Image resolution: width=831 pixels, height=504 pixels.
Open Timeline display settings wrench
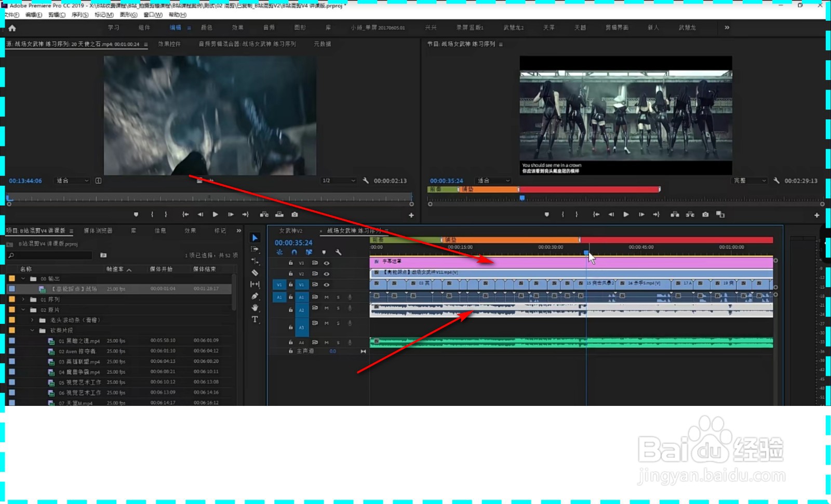click(x=339, y=252)
